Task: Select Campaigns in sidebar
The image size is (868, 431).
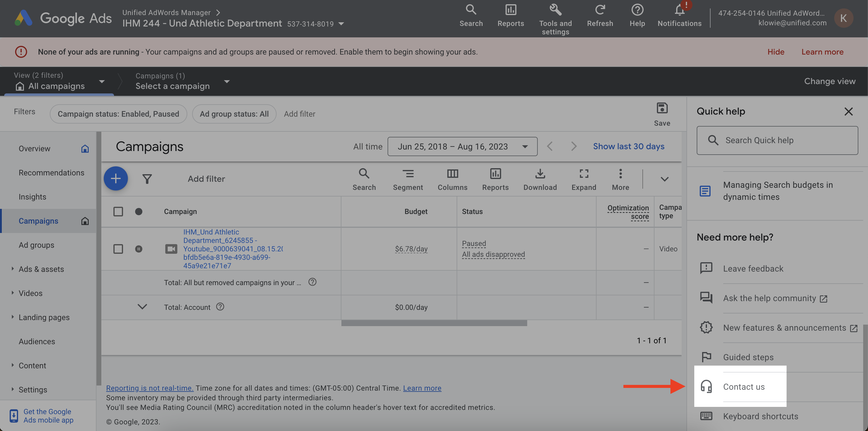Action: [x=48, y=221]
